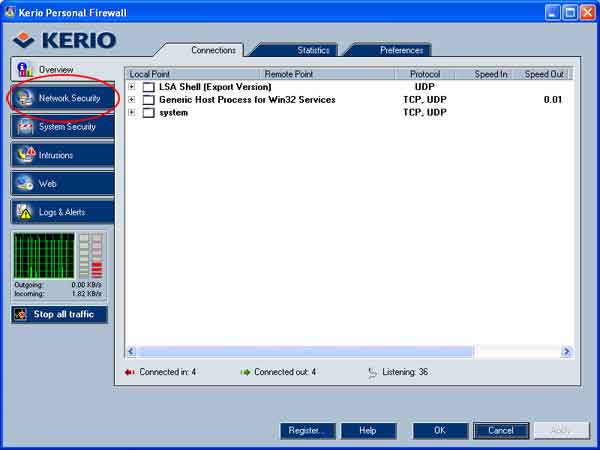
Task: Click the UDP protocol of LSA Shell
Action: [x=424, y=87]
